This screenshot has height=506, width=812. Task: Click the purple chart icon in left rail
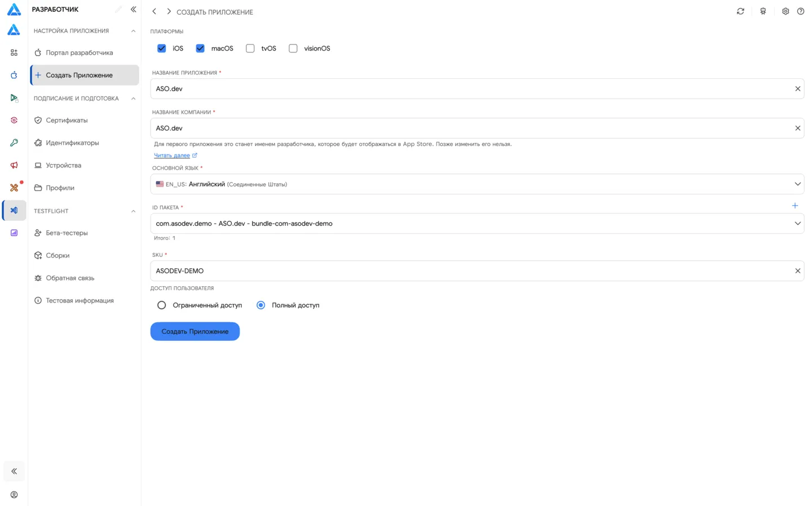click(x=14, y=233)
